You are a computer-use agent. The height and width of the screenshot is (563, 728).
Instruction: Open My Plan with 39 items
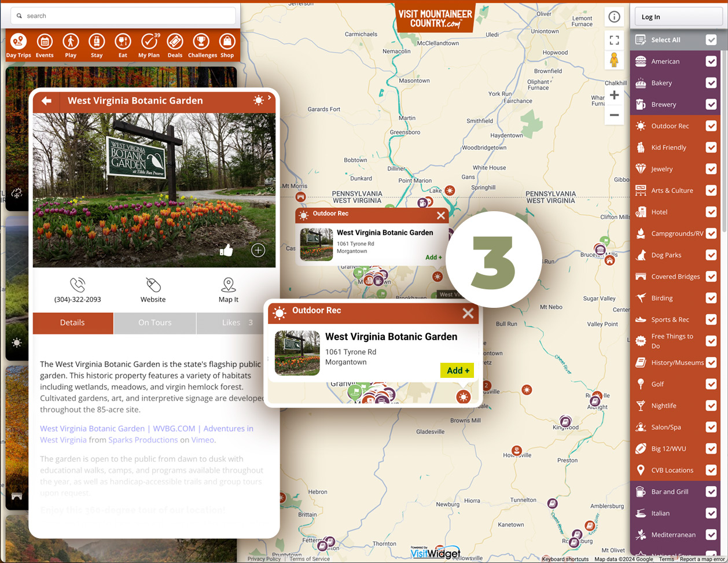(x=149, y=46)
